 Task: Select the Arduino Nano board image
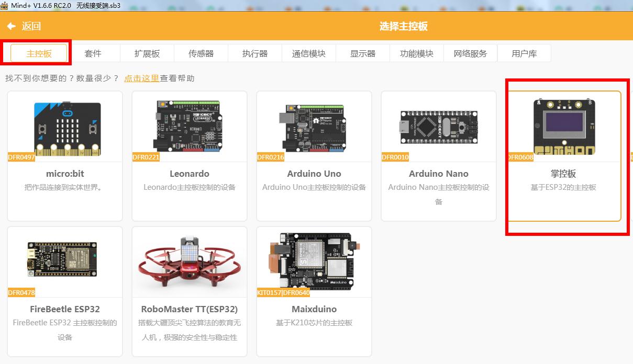tap(439, 127)
